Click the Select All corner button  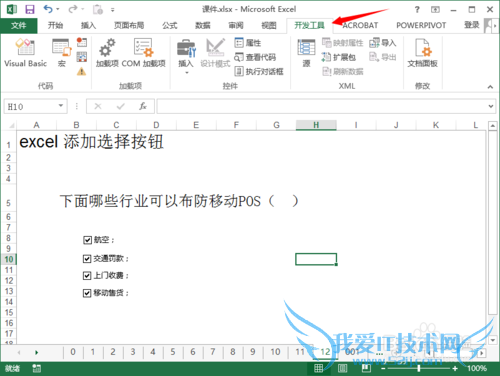[x=11, y=125]
